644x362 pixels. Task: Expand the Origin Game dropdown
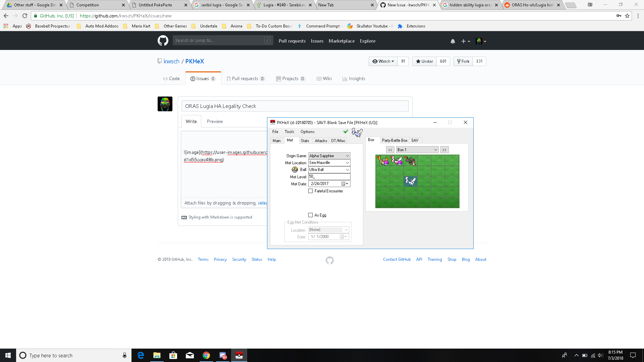347,156
